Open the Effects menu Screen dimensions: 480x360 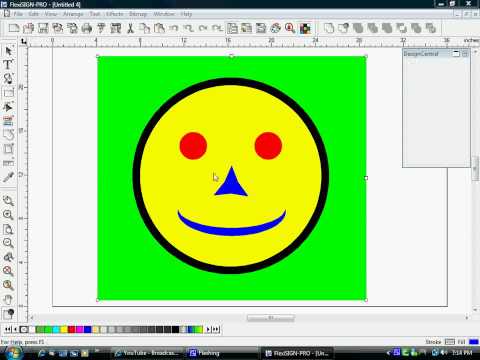click(115, 14)
